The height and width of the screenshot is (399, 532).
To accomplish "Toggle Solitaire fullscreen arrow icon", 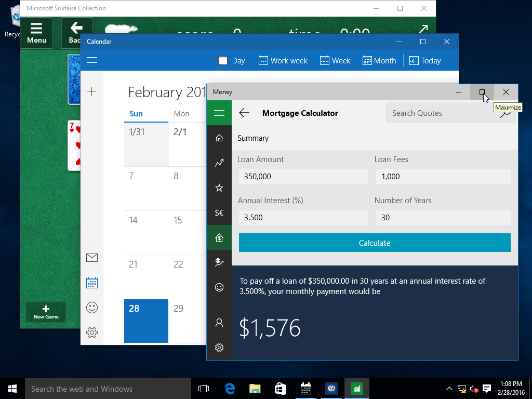I will point(423,30).
